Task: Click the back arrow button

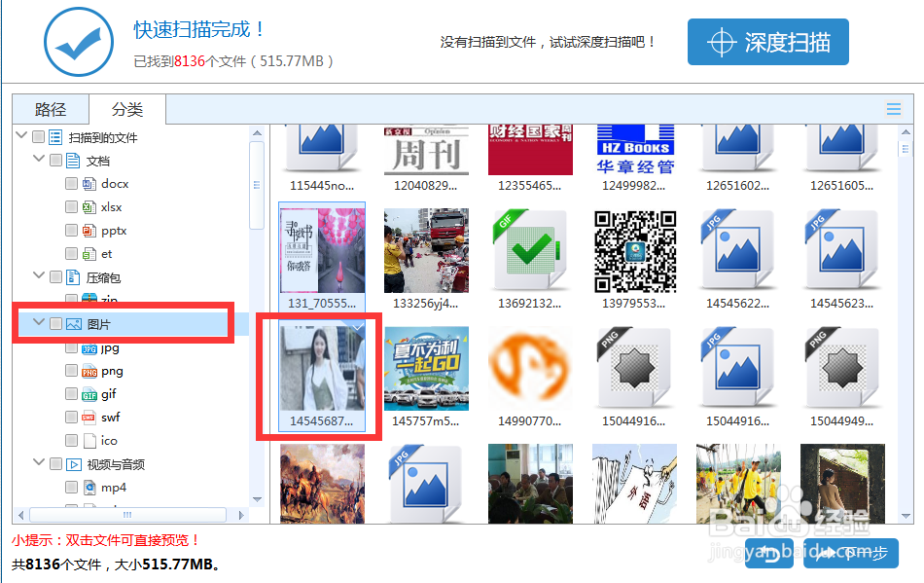Action: click(x=769, y=553)
